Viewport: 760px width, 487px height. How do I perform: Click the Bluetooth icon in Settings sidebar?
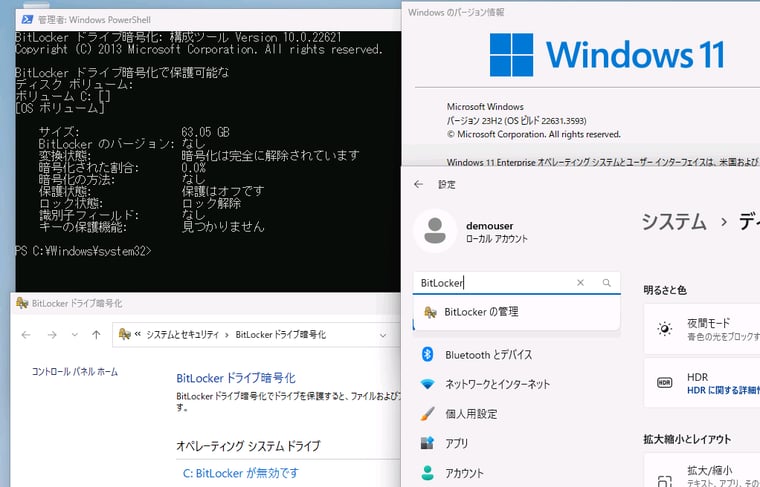[x=427, y=354]
